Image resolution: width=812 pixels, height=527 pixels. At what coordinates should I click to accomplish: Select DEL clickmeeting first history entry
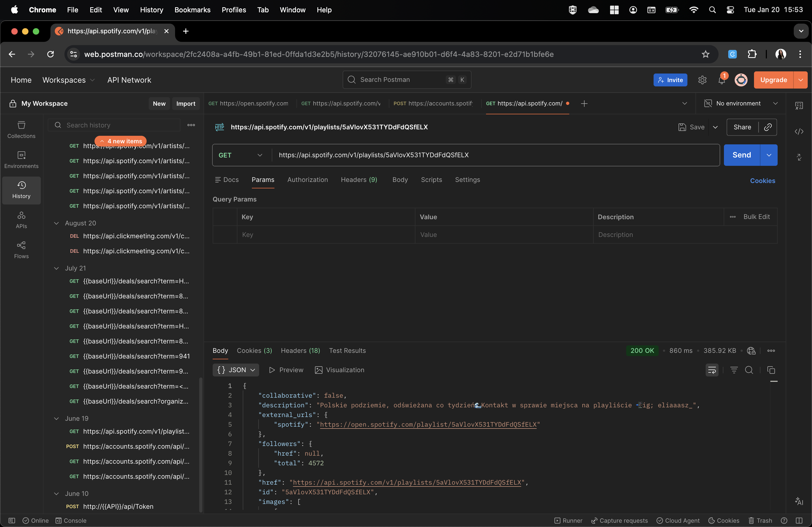(129, 236)
